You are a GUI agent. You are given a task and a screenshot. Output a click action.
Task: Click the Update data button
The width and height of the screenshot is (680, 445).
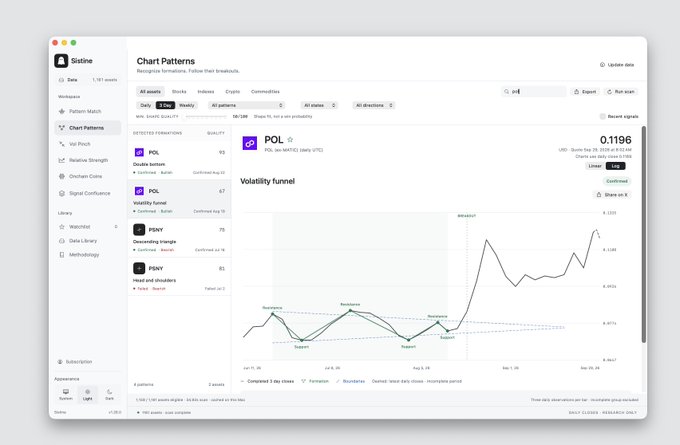(x=617, y=65)
